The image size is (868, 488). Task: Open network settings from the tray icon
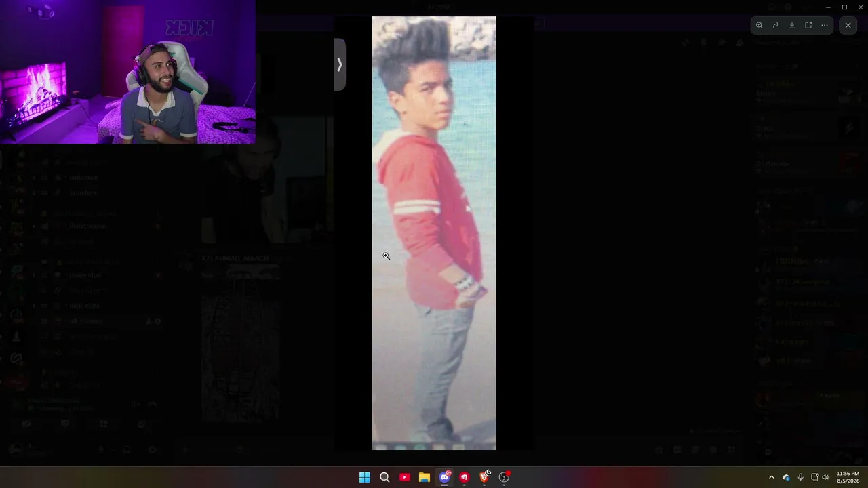815,477
